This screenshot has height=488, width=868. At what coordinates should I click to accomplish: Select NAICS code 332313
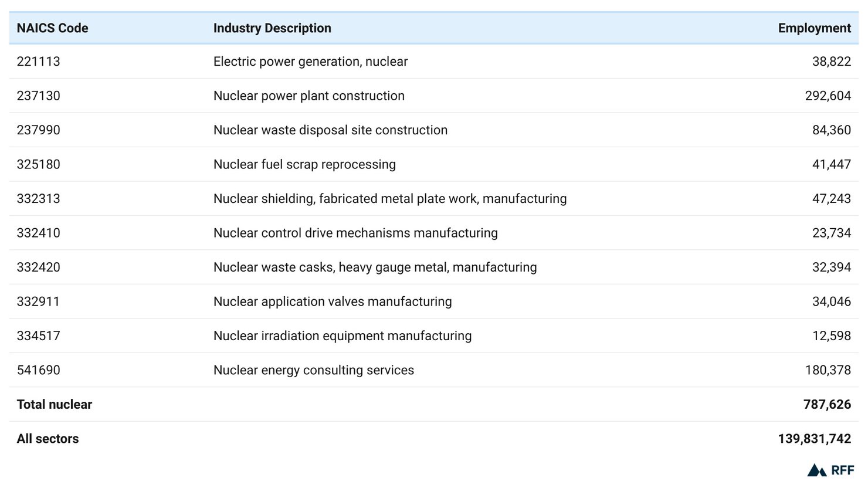pyautogui.click(x=38, y=199)
